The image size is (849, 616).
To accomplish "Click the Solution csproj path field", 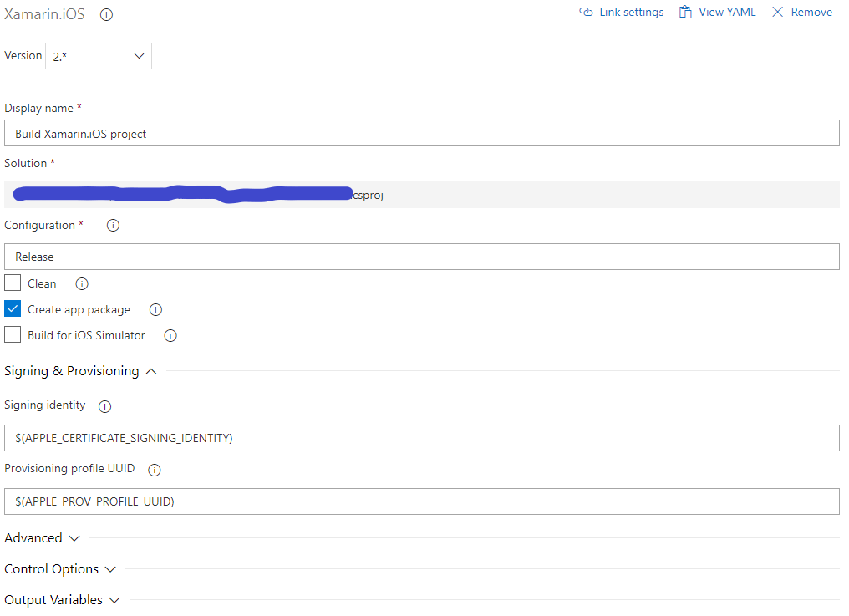I will 422,195.
